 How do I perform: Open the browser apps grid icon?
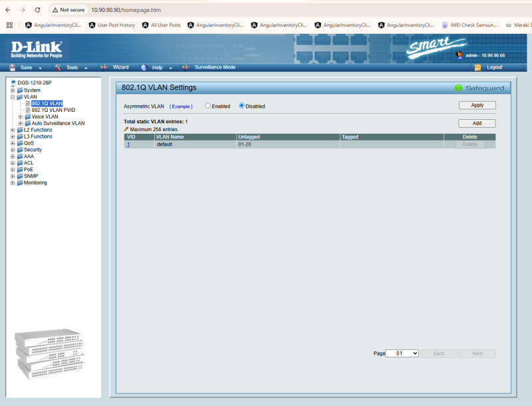point(9,25)
